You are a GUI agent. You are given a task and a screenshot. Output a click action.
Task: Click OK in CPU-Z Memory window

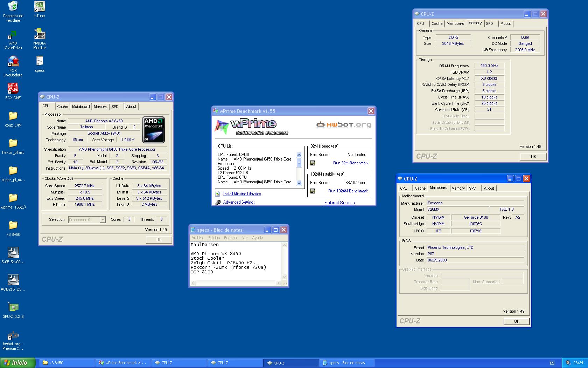[x=533, y=157]
